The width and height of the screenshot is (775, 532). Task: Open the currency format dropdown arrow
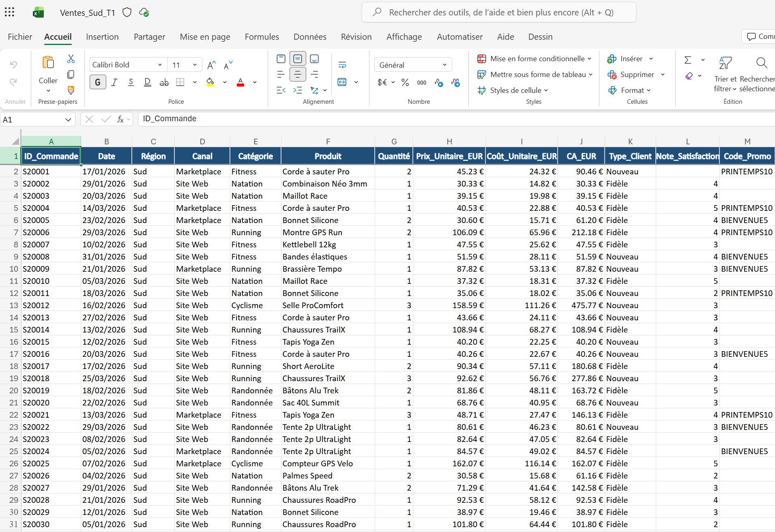[x=393, y=82]
